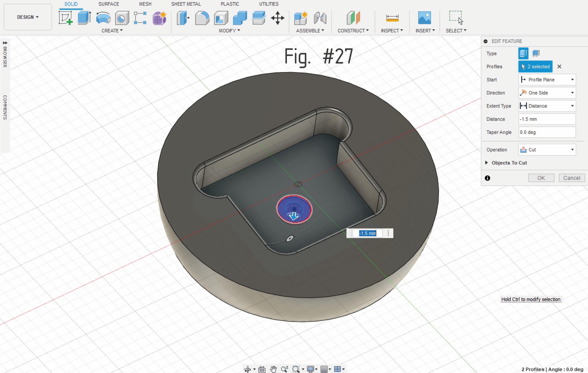Select the solid extrude type toggle
Viewport: 588px width, 373px height.
pyautogui.click(x=523, y=53)
